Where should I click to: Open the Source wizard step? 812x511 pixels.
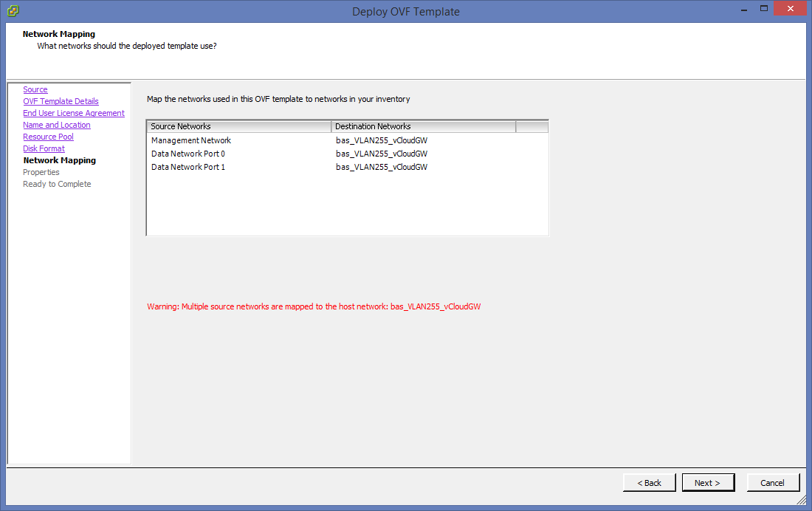coord(35,89)
